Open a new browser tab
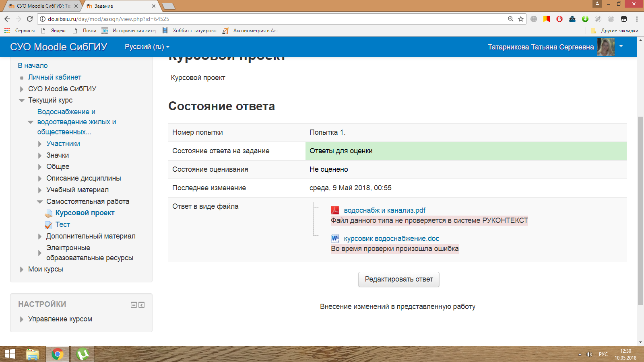 (x=168, y=6)
